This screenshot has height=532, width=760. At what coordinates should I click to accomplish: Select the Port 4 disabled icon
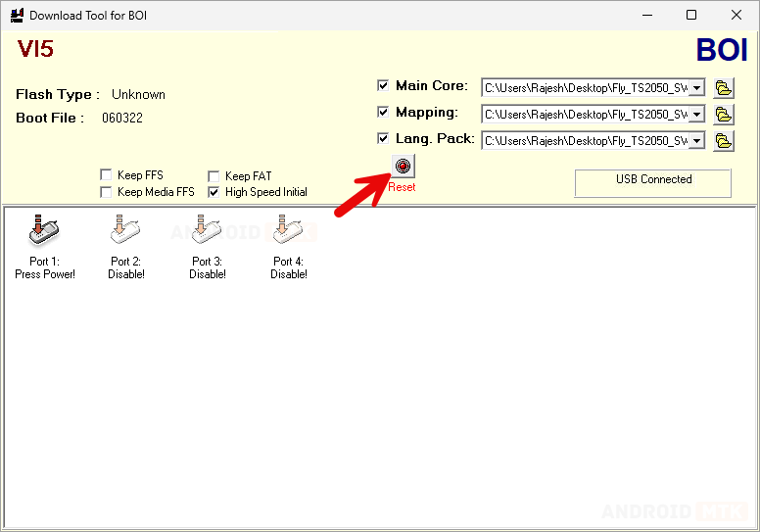(288, 232)
